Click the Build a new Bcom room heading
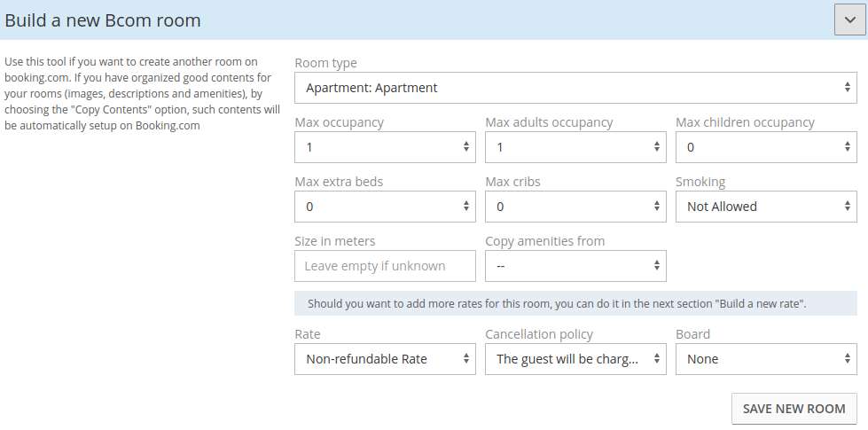868x430 pixels. pos(103,20)
